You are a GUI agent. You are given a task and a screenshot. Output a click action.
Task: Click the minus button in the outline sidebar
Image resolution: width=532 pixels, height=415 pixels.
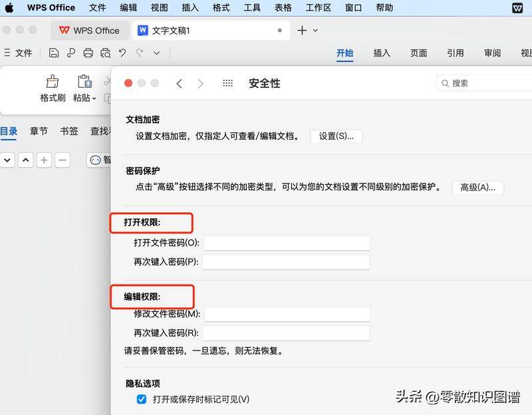(61, 160)
